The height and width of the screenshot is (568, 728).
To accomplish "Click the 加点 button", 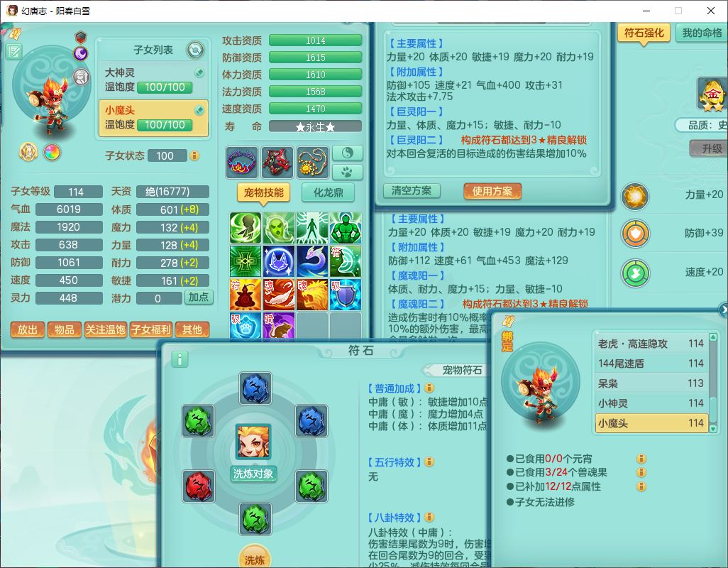I will point(199,297).
